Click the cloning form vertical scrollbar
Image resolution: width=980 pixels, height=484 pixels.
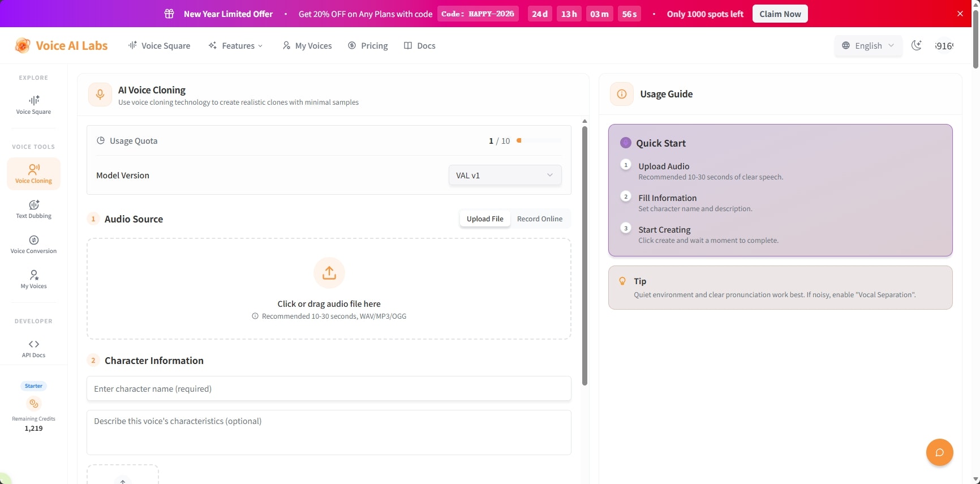click(x=584, y=255)
